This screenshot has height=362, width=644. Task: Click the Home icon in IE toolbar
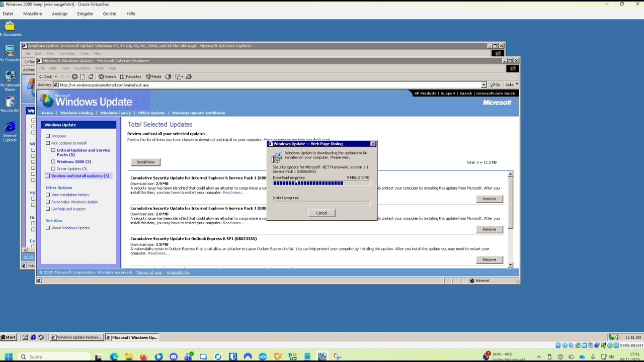[91, 76]
